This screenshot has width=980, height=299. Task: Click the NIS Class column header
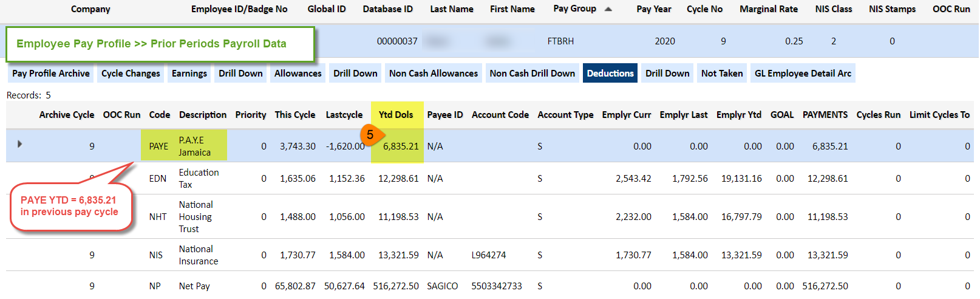(834, 9)
